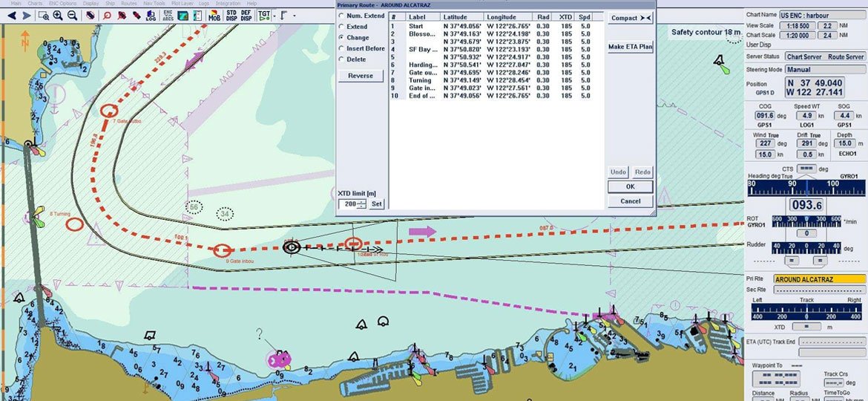The width and height of the screenshot is (868, 401).
Task: Click the Zoom In magnifier icon
Action: pyautogui.click(x=58, y=15)
